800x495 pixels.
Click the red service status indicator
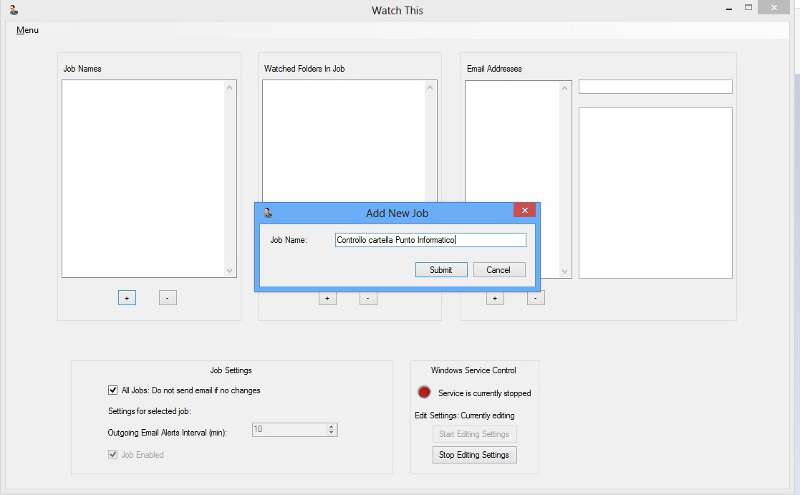pos(424,393)
